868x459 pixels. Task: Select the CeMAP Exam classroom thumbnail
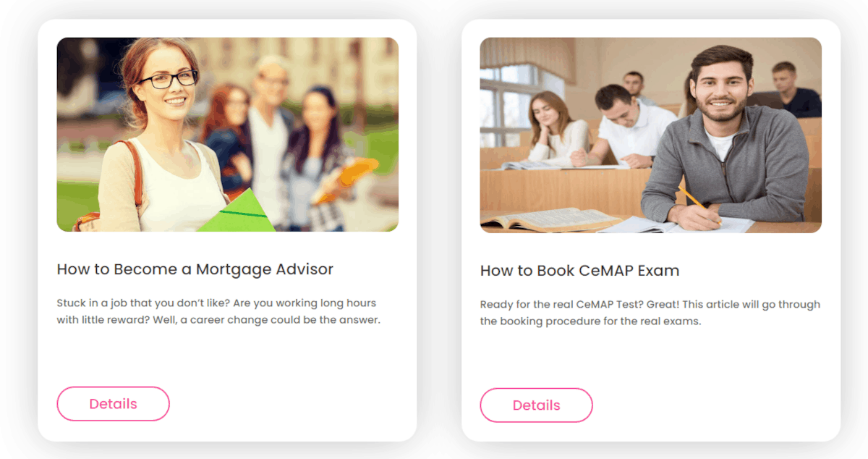tap(651, 135)
